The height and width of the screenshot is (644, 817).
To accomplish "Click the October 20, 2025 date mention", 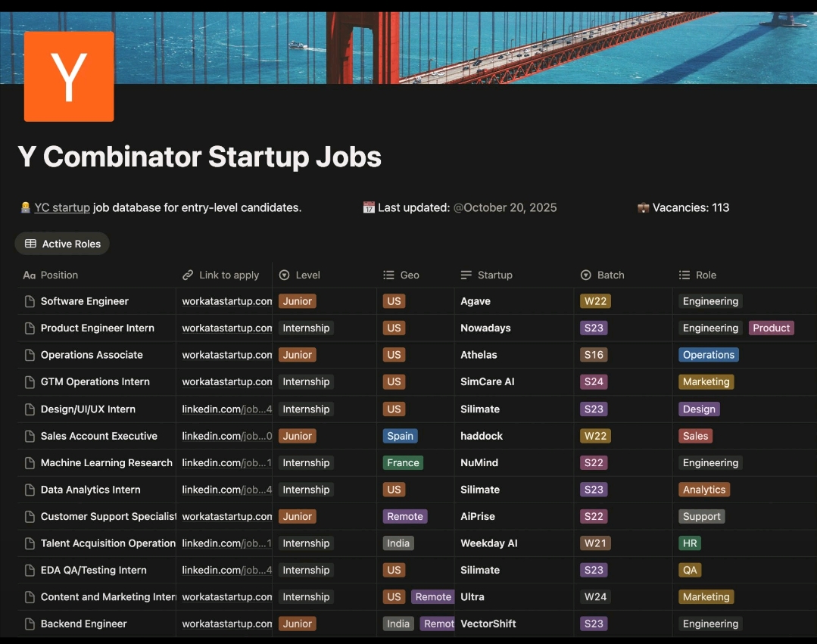I will 505,207.
